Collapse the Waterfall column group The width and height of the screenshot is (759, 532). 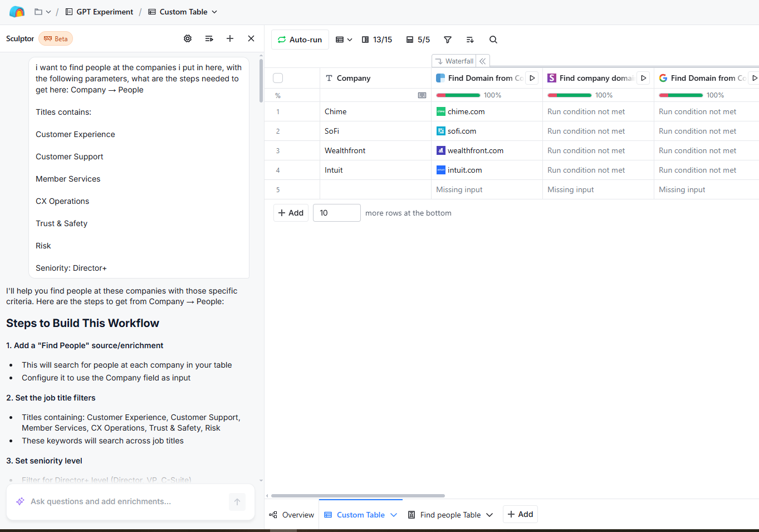pyautogui.click(x=483, y=61)
